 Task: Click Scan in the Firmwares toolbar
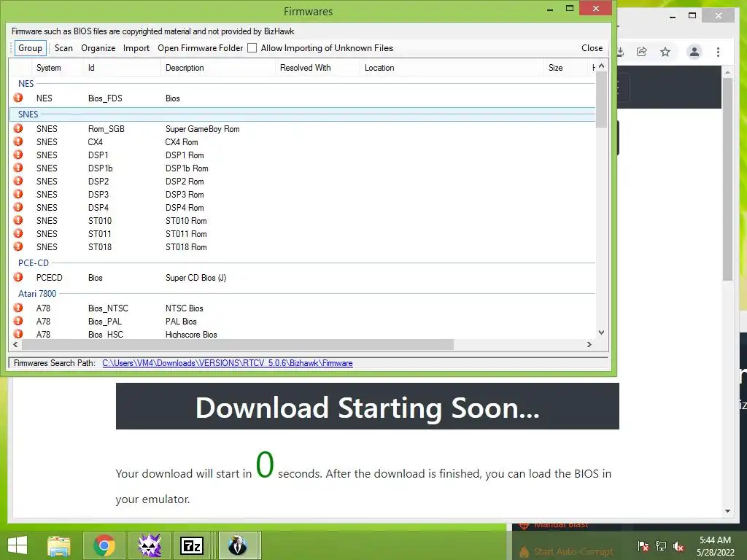click(63, 48)
